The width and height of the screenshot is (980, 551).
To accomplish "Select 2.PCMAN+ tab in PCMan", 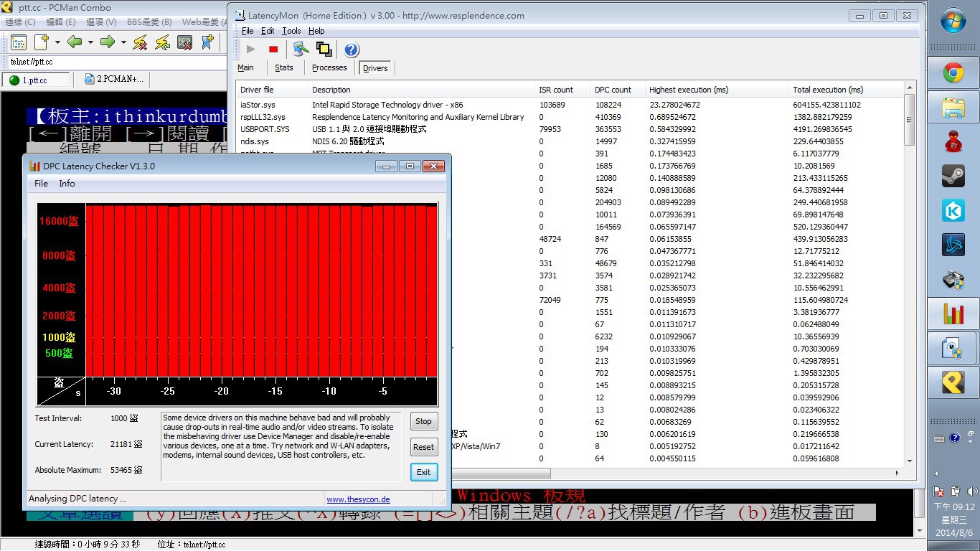I will pyautogui.click(x=113, y=79).
